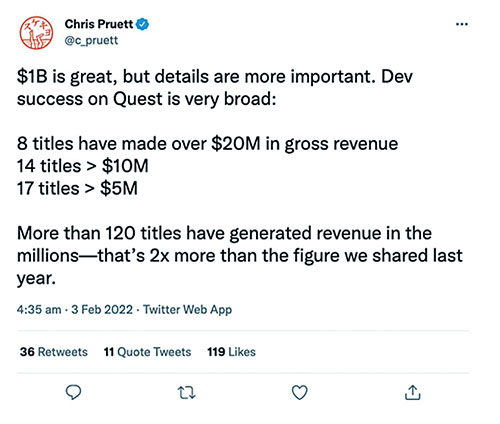Click the '17 titles > $5M' line
This screenshot has width=500, height=424.
[77, 188]
